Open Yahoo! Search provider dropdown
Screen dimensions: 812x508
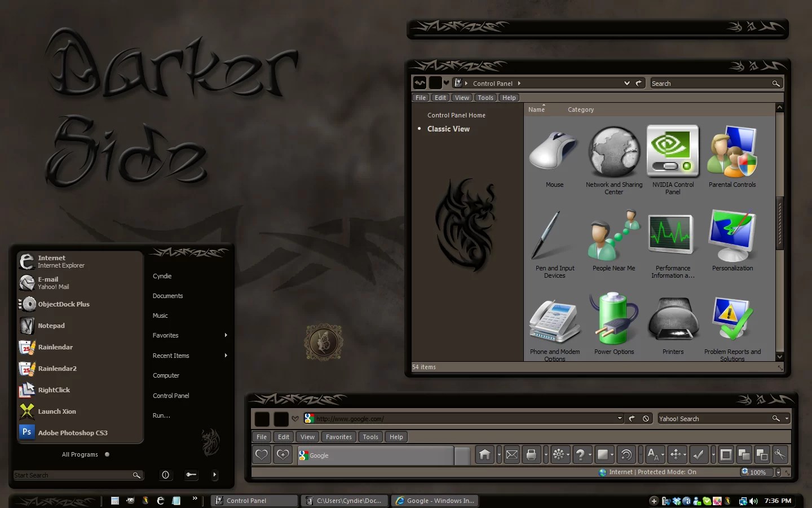(x=787, y=419)
